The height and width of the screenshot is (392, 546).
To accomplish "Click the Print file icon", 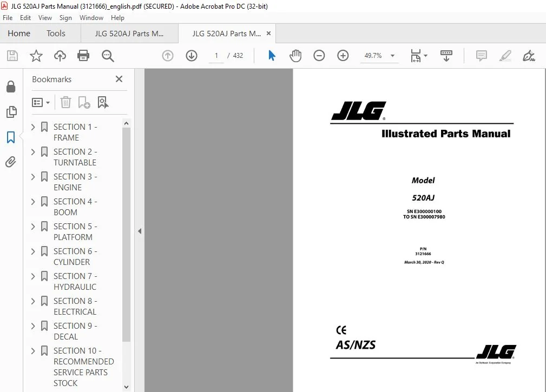I will [x=83, y=56].
